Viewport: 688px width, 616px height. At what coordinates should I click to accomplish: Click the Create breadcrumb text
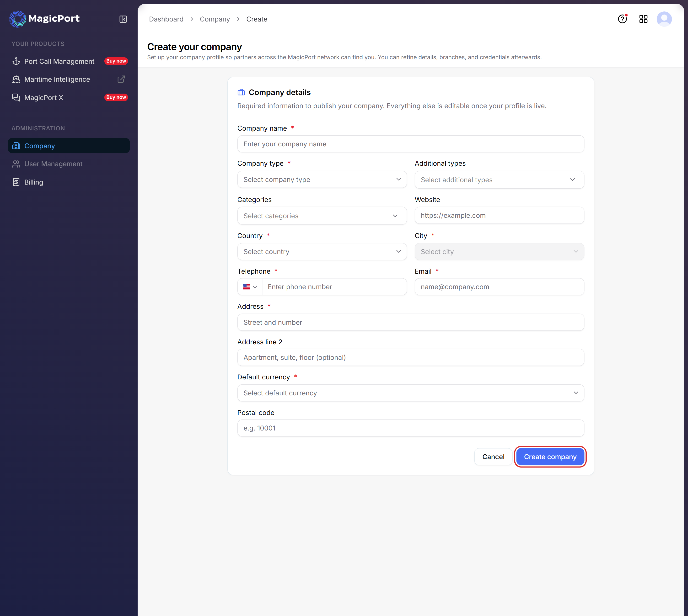tap(257, 19)
